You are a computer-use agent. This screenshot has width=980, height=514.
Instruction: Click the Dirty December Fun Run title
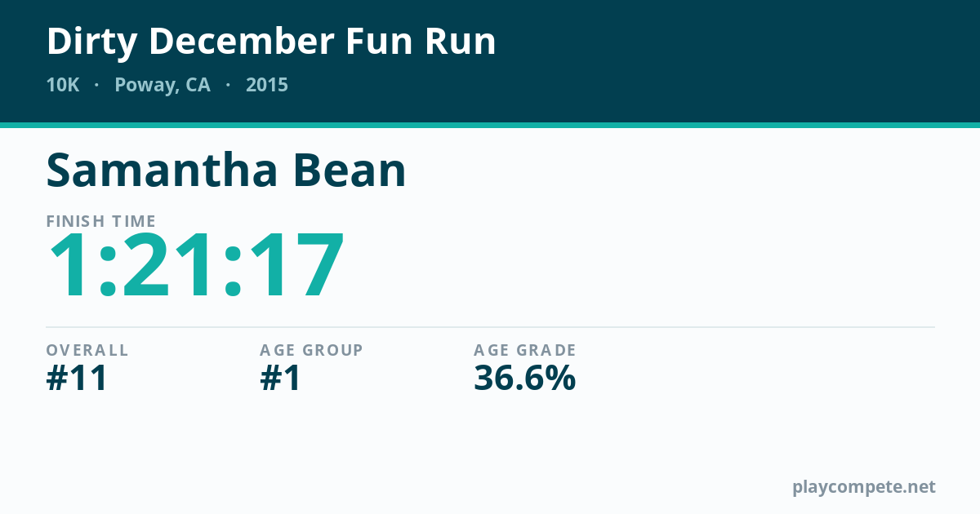tap(271, 42)
